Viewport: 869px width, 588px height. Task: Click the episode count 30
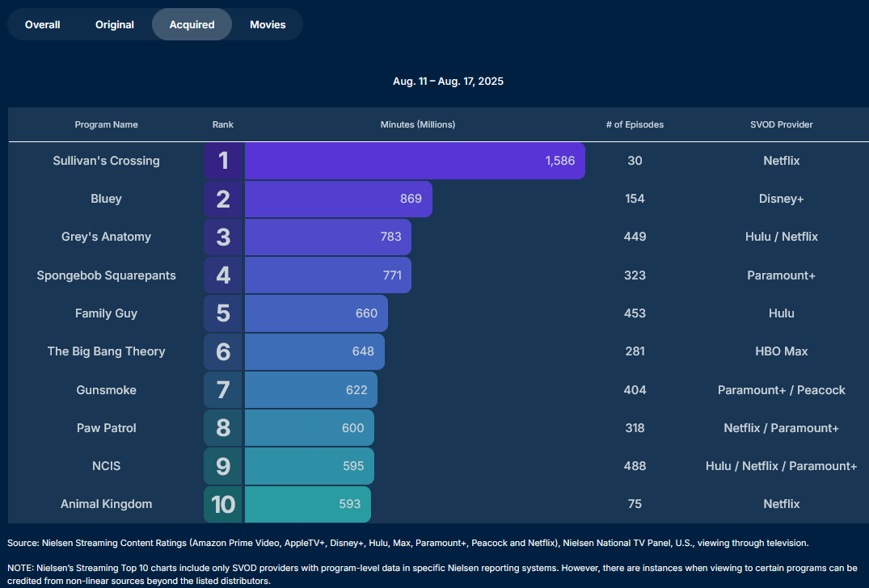635,161
